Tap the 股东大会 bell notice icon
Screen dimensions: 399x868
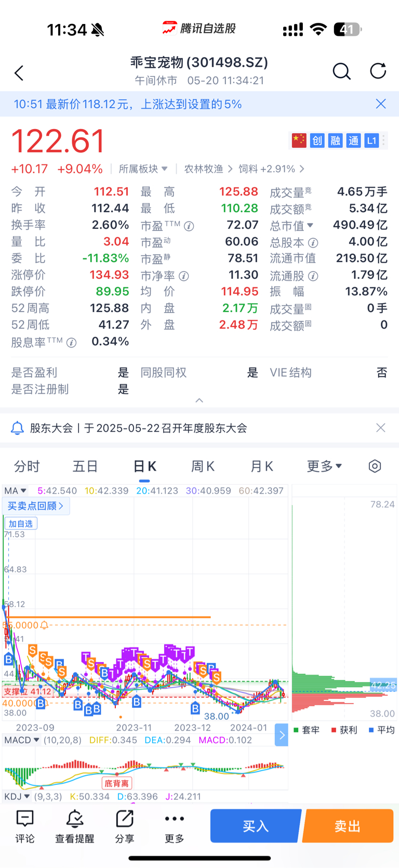coord(17,428)
